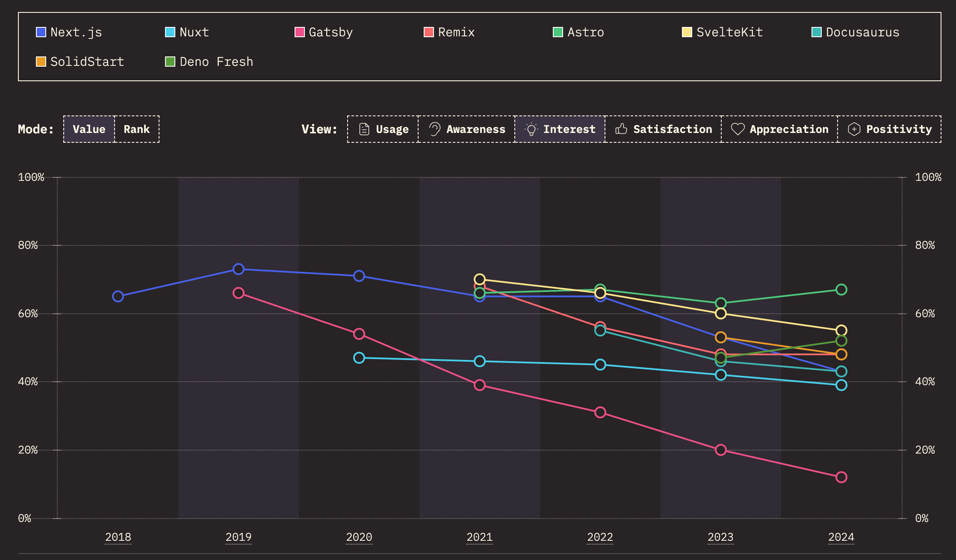
Task: Click the SvelteKit legend entry
Action: coord(723,32)
